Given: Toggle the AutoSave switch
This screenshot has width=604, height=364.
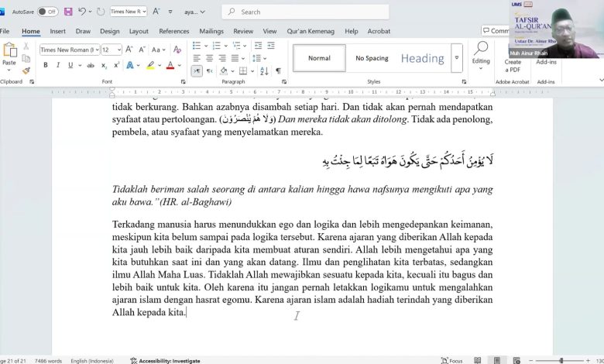Looking at the screenshot, I should (47, 12).
